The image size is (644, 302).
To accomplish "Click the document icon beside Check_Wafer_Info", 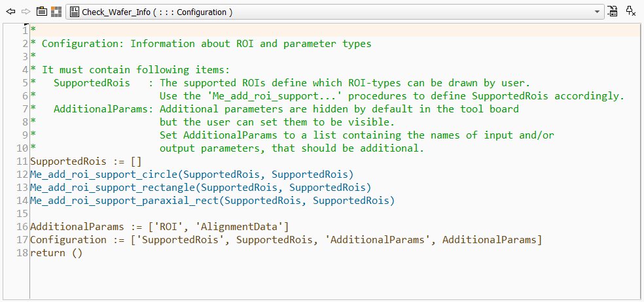I will tap(74, 12).
